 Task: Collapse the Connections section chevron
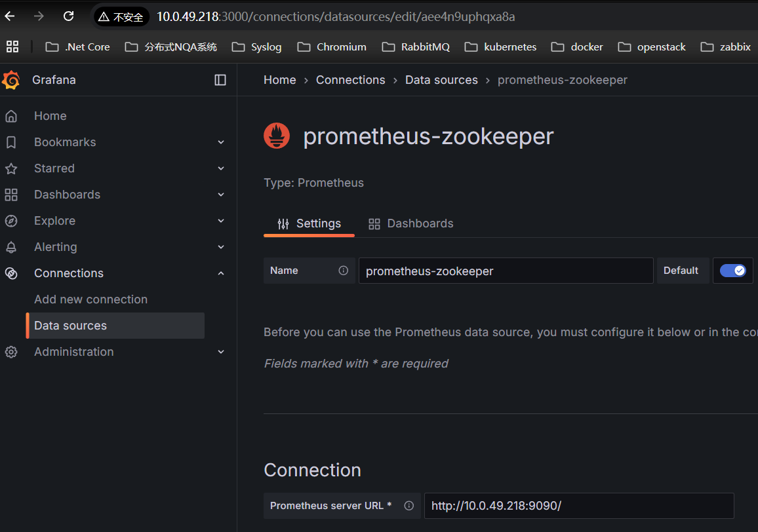221,273
